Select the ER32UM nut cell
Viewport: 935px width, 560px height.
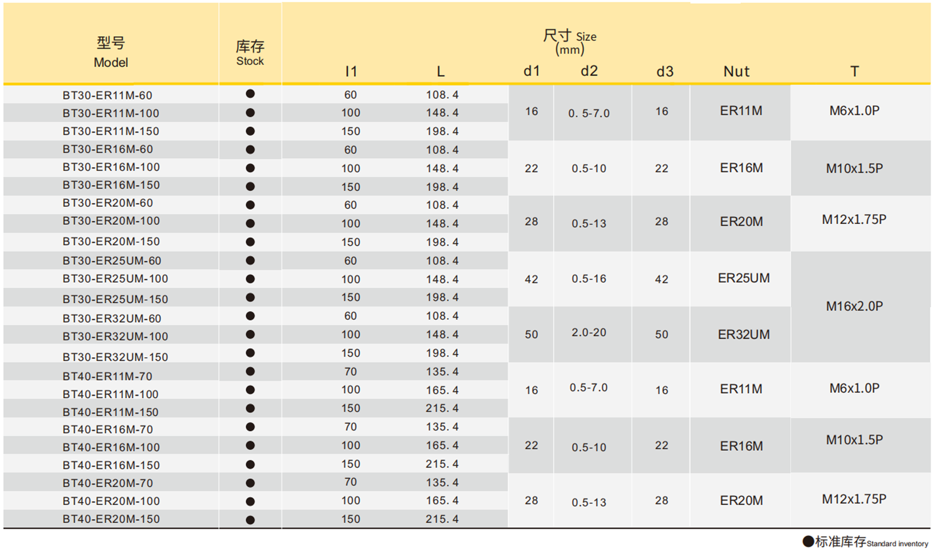(x=743, y=334)
